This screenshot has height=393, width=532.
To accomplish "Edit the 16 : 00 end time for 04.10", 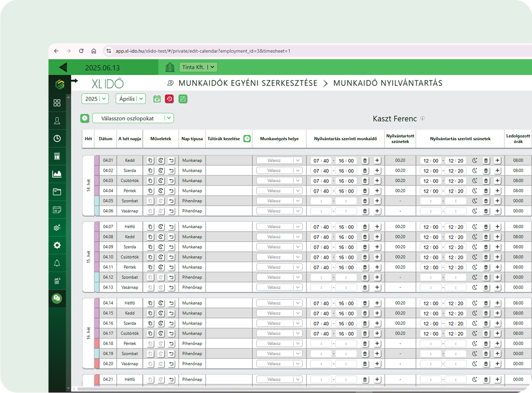I will [346, 257].
